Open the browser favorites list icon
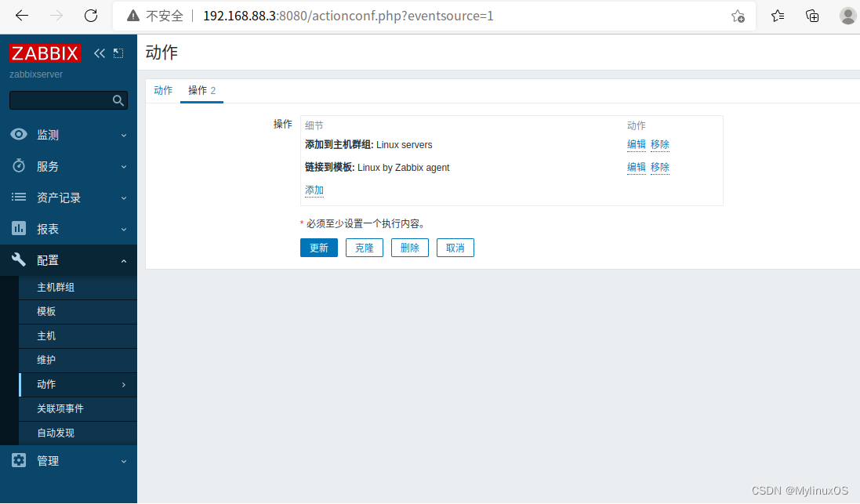Image resolution: width=860 pixels, height=504 pixels. click(x=777, y=16)
